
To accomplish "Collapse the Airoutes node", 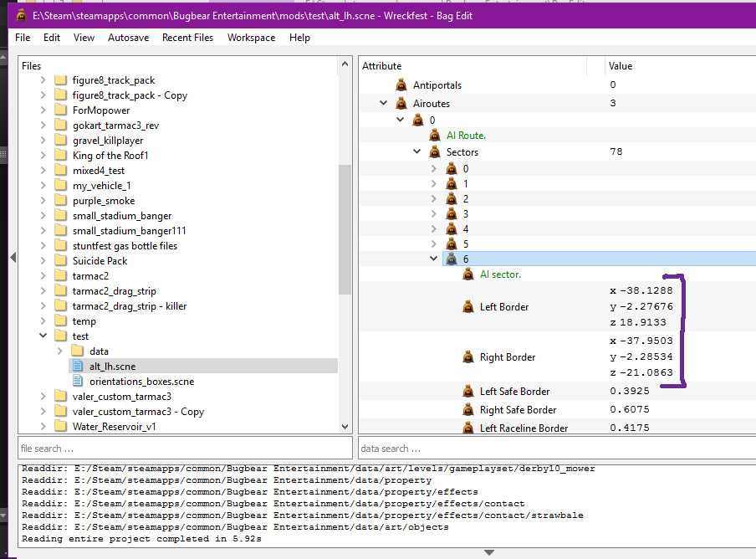I will pyautogui.click(x=383, y=103).
